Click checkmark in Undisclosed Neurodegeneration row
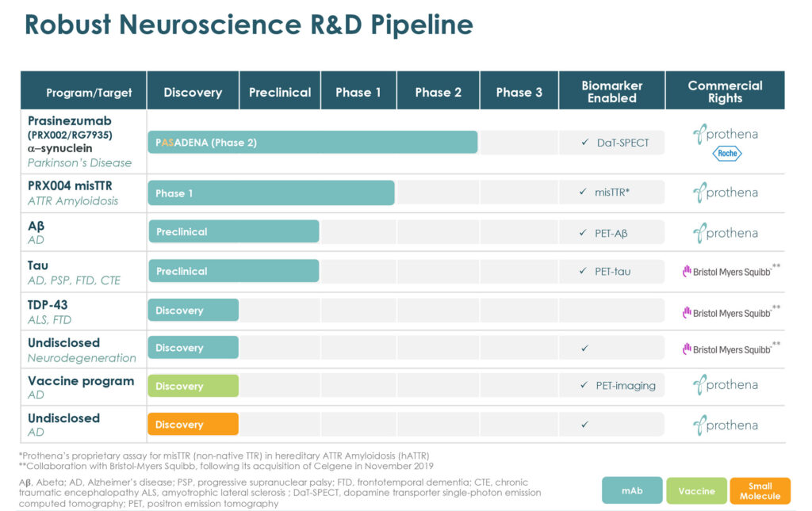This screenshot has width=812, height=511. pyautogui.click(x=584, y=348)
